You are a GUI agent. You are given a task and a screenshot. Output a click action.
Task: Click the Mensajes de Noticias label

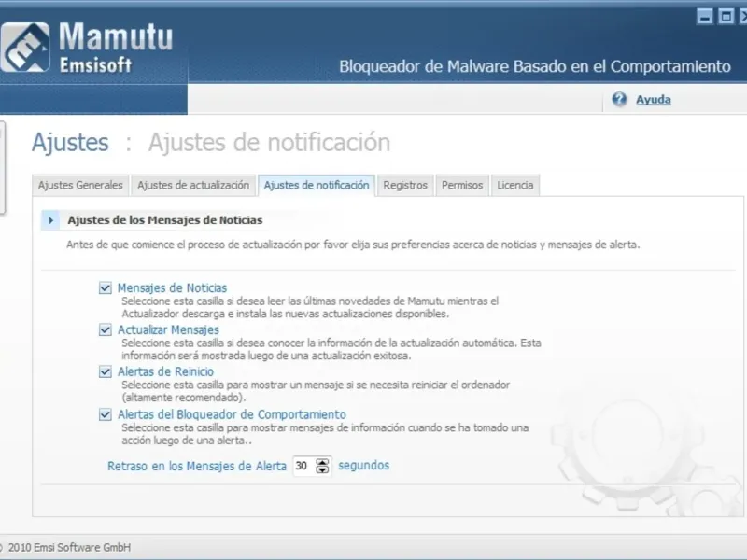pos(172,288)
